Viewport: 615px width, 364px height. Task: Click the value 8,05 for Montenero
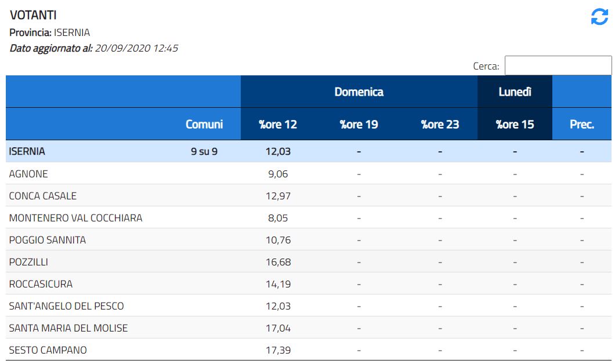point(278,218)
